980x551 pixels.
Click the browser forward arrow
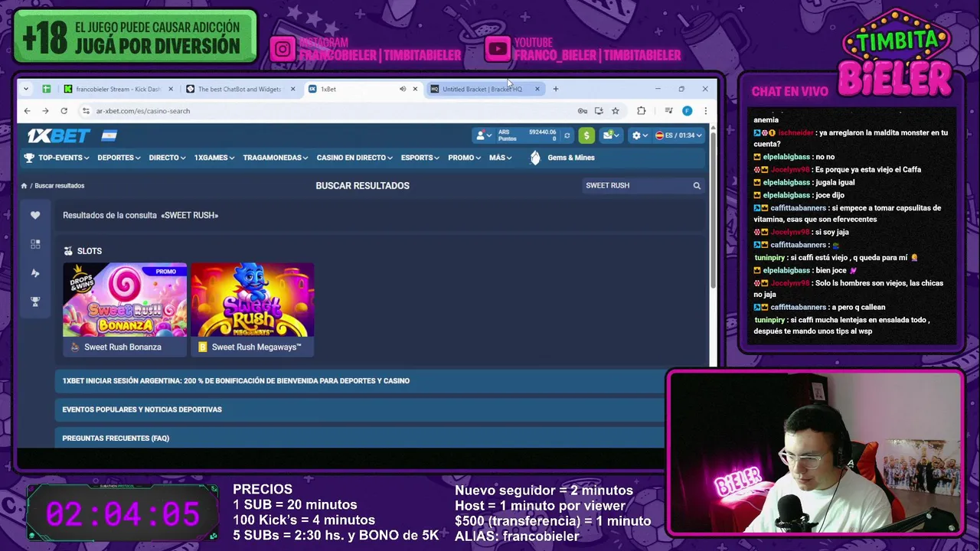[x=45, y=111]
